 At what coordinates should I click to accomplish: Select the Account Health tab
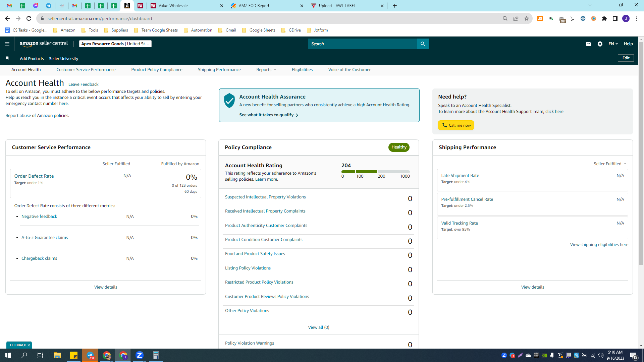pyautogui.click(x=26, y=69)
